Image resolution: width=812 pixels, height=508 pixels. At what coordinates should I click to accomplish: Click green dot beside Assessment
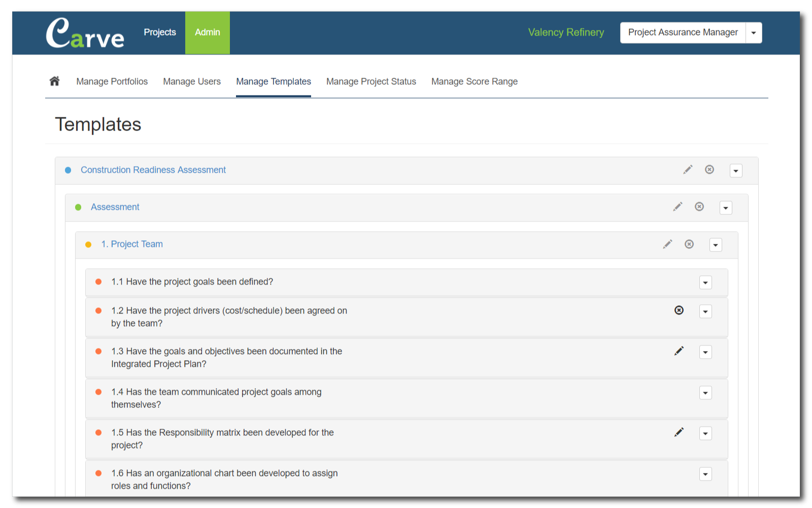(x=78, y=207)
